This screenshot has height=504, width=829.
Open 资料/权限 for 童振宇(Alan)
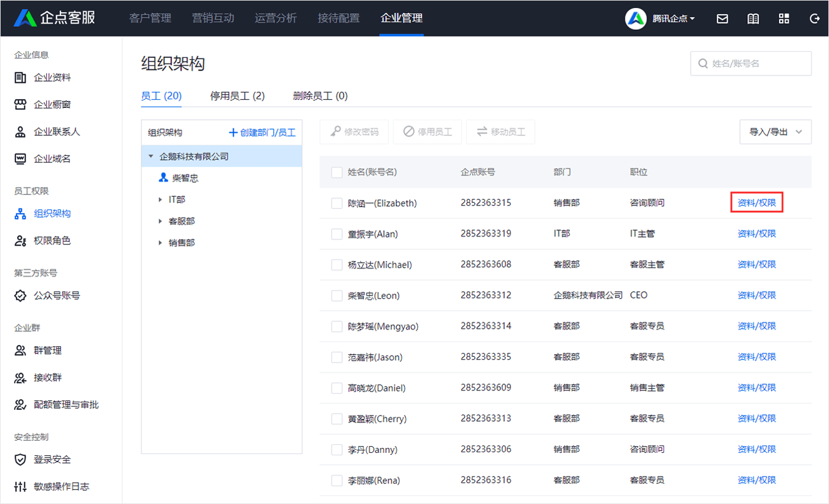(x=756, y=234)
